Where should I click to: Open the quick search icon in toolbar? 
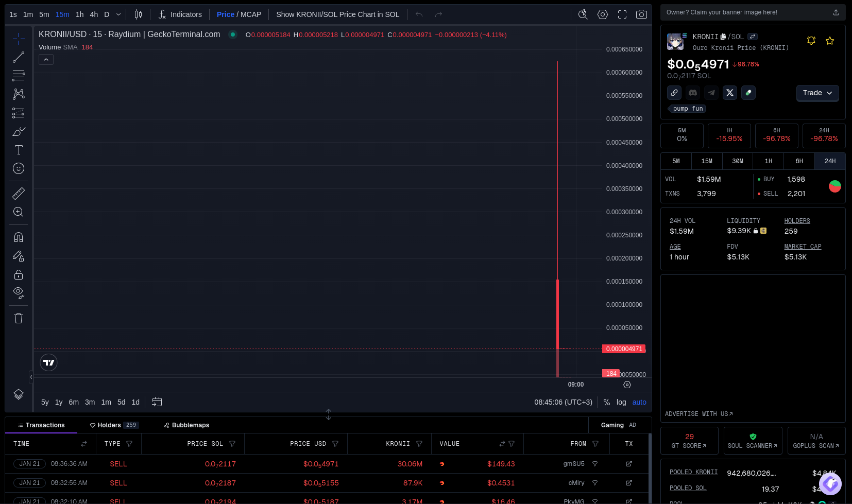583,14
